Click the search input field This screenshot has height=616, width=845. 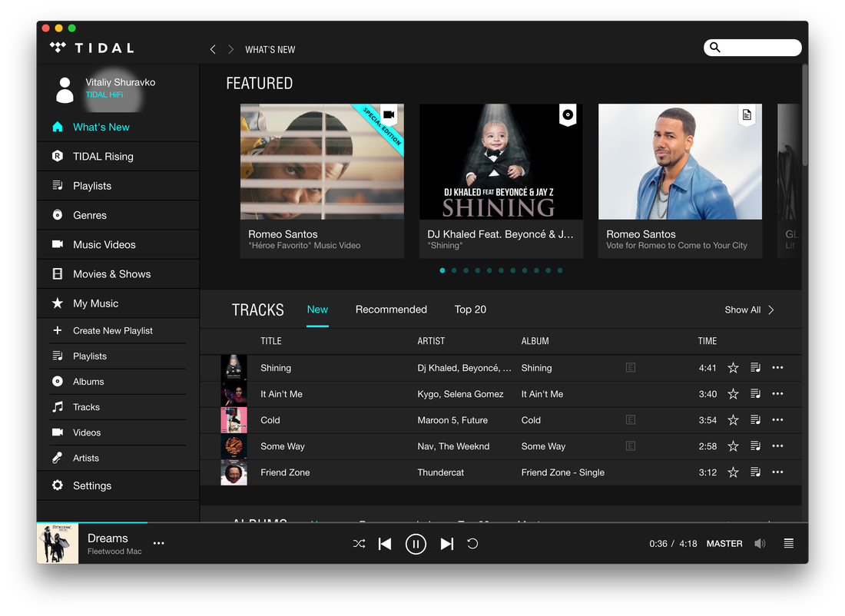tap(752, 48)
